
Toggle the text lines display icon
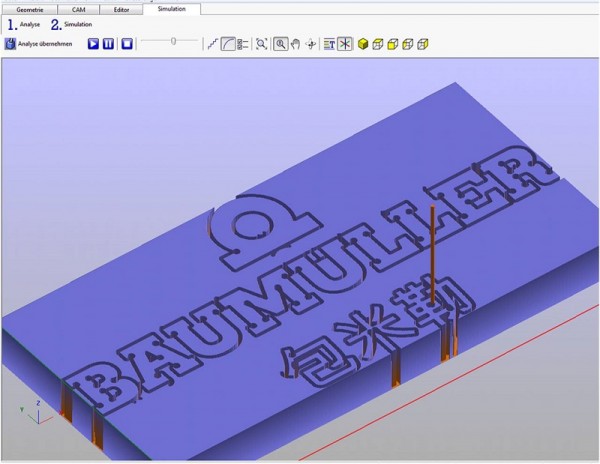click(329, 44)
